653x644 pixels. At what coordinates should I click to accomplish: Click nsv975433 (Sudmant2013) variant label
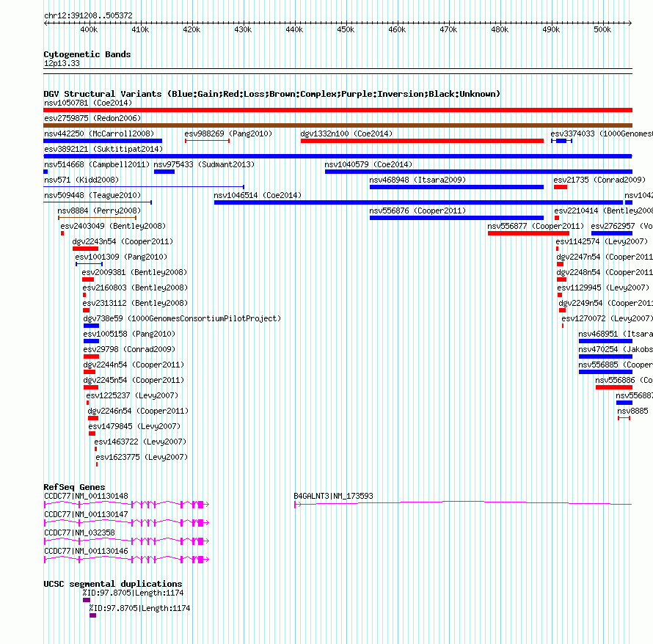pos(204,164)
